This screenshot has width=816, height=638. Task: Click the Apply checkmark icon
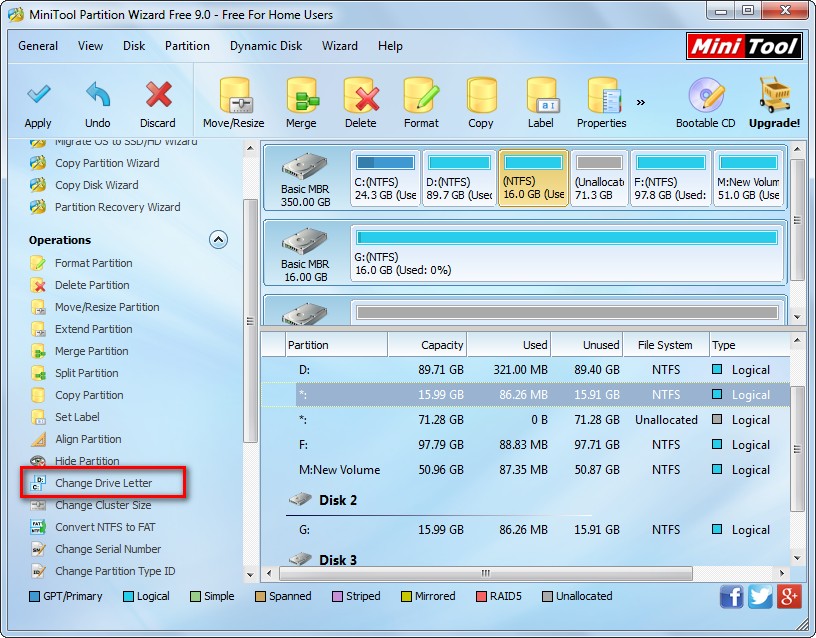[39, 95]
